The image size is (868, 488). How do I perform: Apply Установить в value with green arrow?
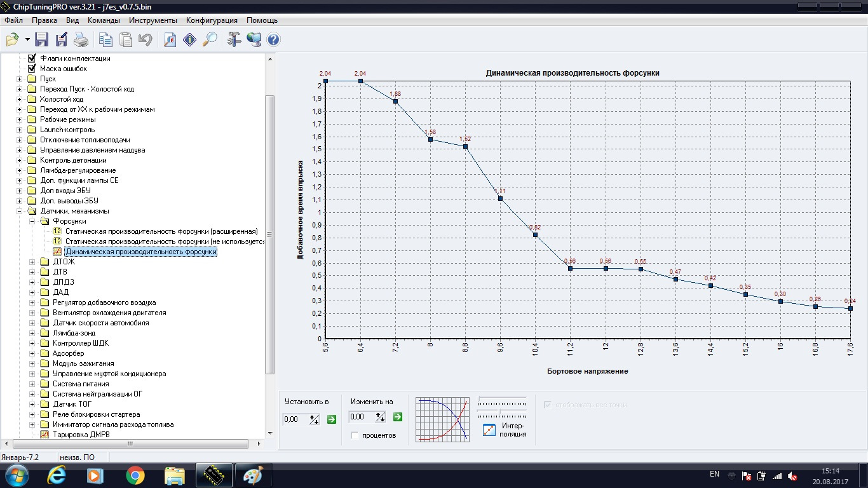point(331,419)
